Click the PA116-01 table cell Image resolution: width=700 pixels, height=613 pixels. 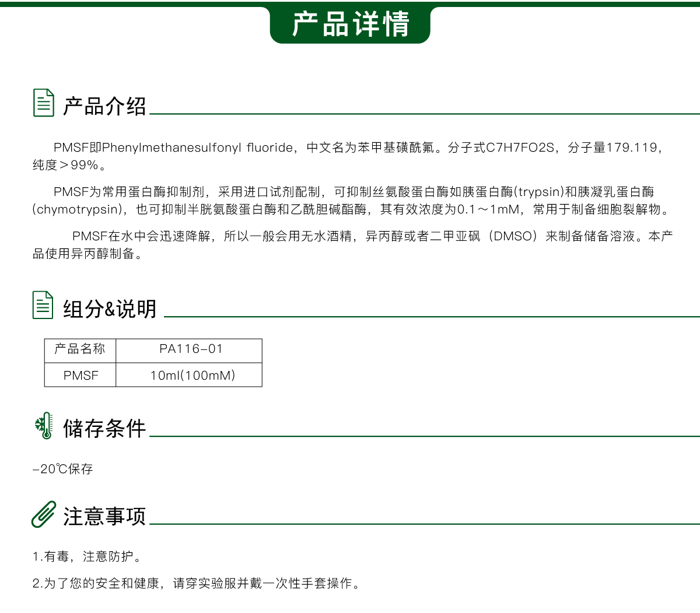tap(191, 349)
